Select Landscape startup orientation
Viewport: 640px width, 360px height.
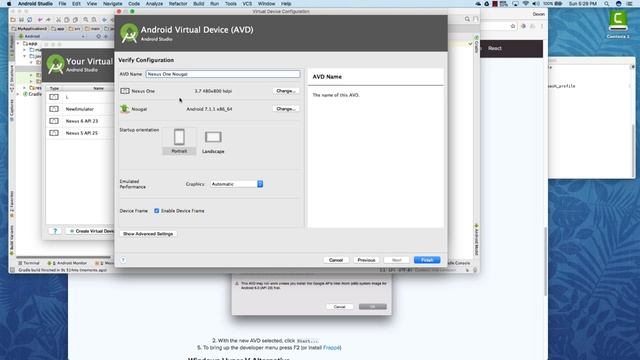point(213,142)
